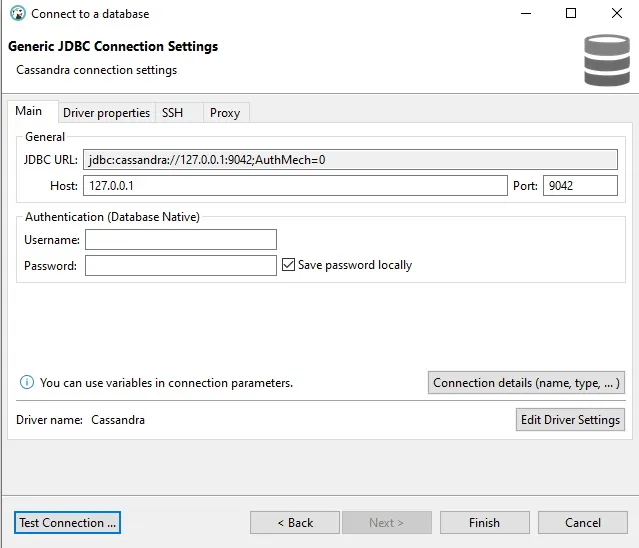Open the SSH tab

[x=172, y=113]
